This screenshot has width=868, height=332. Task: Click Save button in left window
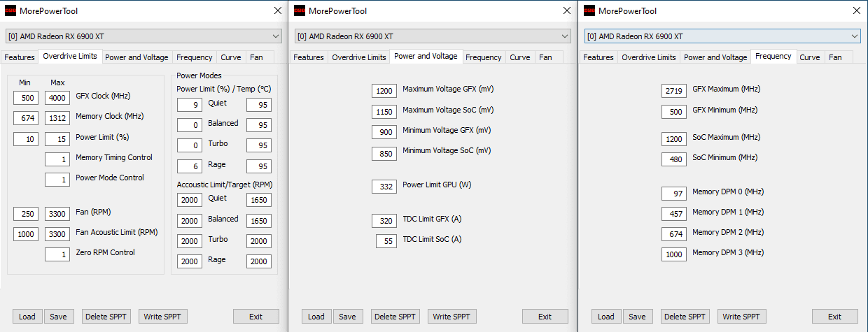[x=59, y=317]
